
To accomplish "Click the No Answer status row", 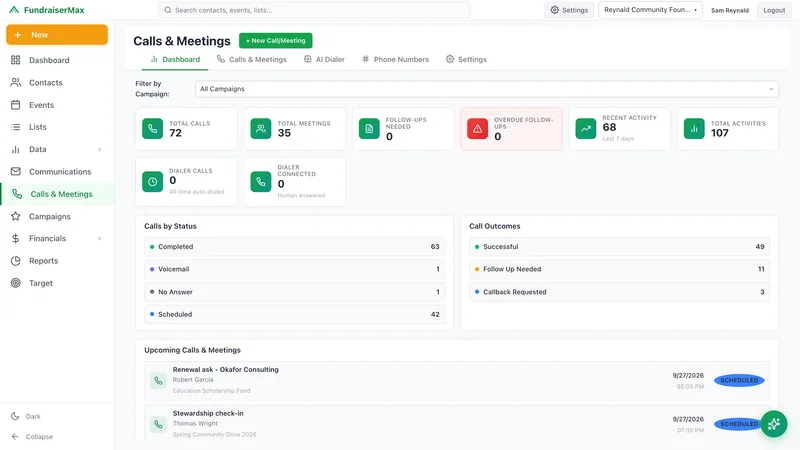I will [294, 292].
